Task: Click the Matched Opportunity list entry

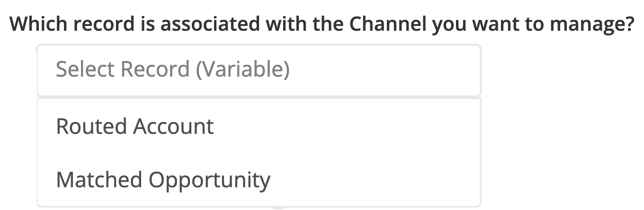Action: click(x=163, y=180)
